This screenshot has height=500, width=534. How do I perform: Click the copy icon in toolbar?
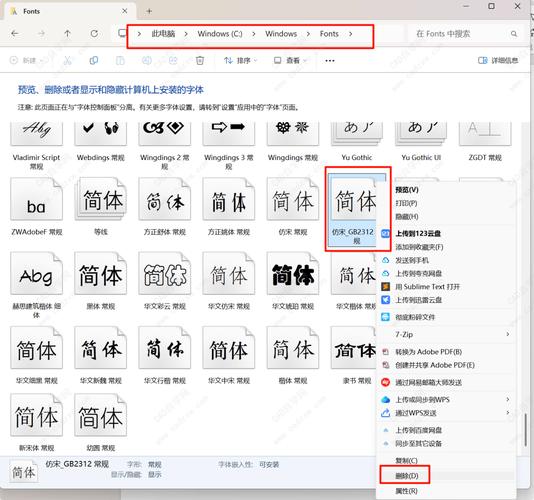pyautogui.click(x=94, y=61)
